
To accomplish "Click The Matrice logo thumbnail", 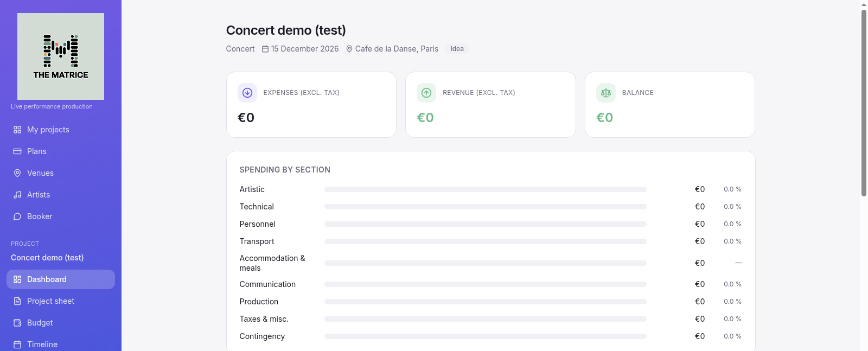I will click(x=61, y=56).
